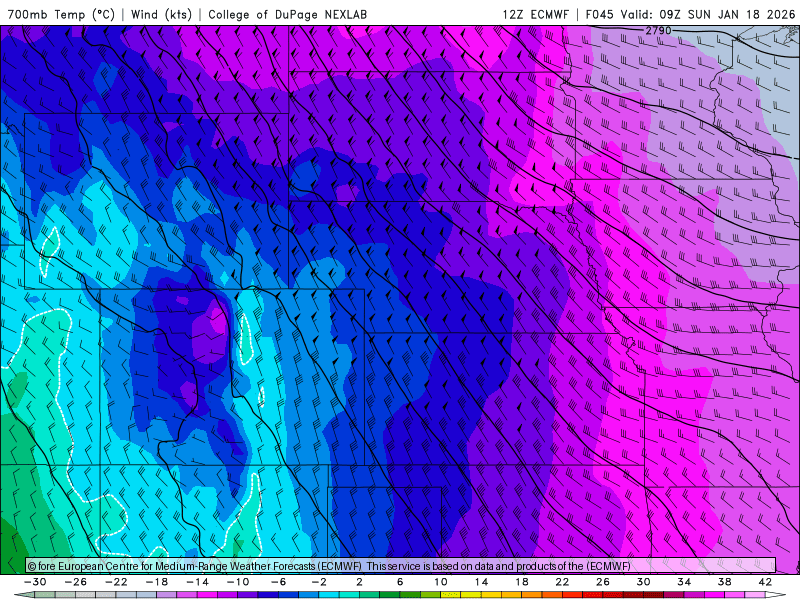Click the −10 value on the color scale
Viewport: 800px width, 600px height.
(x=238, y=582)
